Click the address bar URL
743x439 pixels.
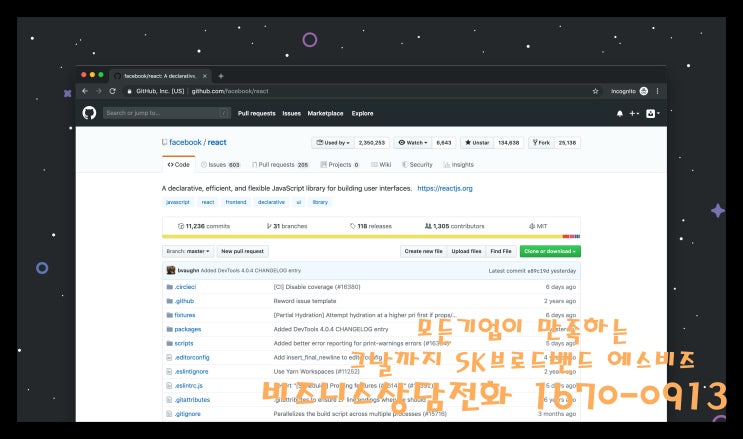(x=230, y=91)
